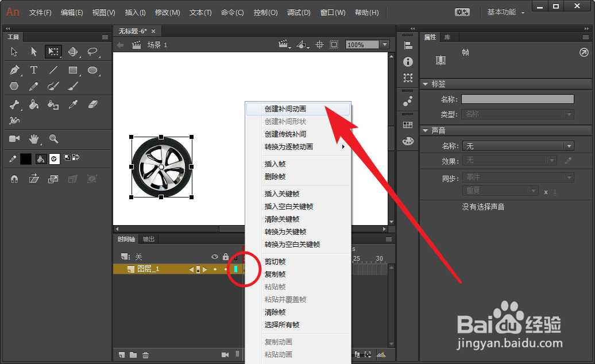Delete layer with trash icon
The width and height of the screenshot is (595, 364).
point(145,355)
